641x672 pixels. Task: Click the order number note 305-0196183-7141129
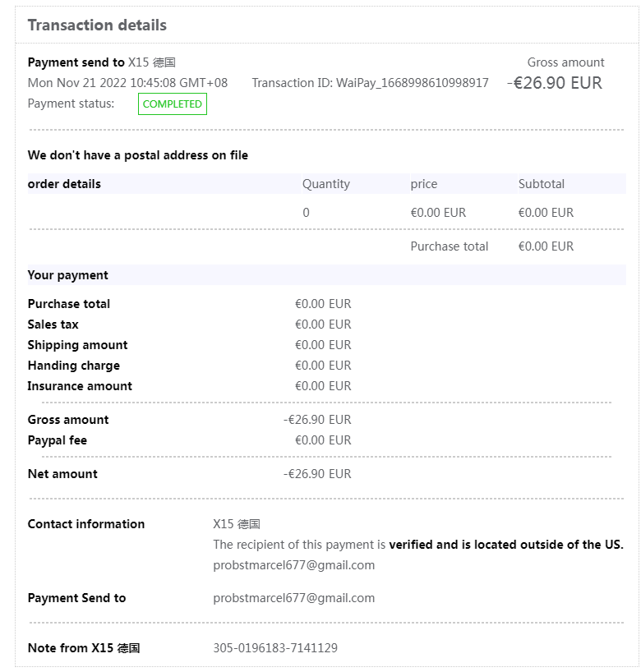tap(275, 648)
